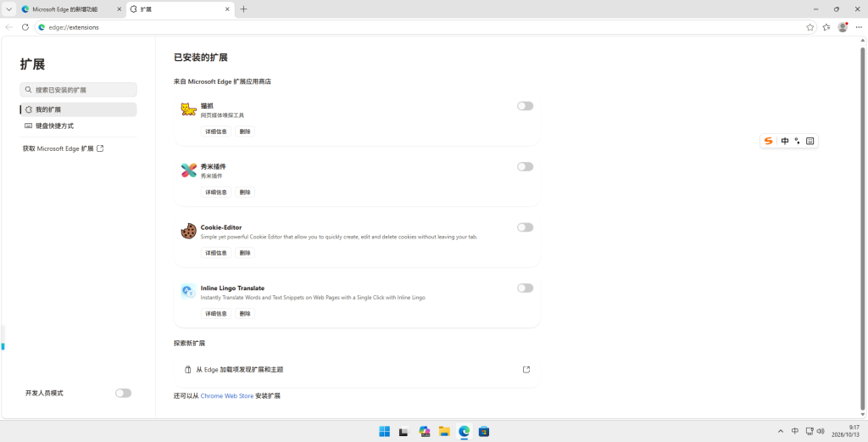The width and height of the screenshot is (868, 442).
Task: Delete Cookie-Editor using 删除 button
Action: pyautogui.click(x=245, y=253)
